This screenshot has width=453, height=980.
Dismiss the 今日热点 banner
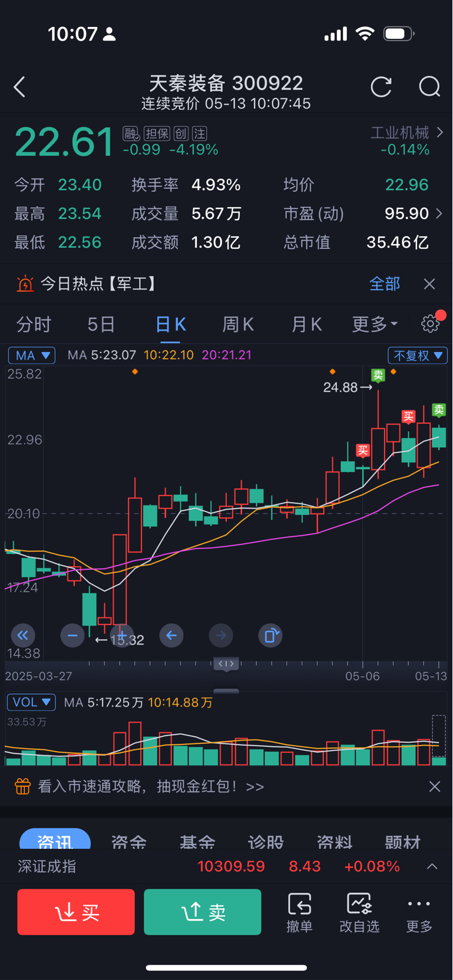click(429, 284)
